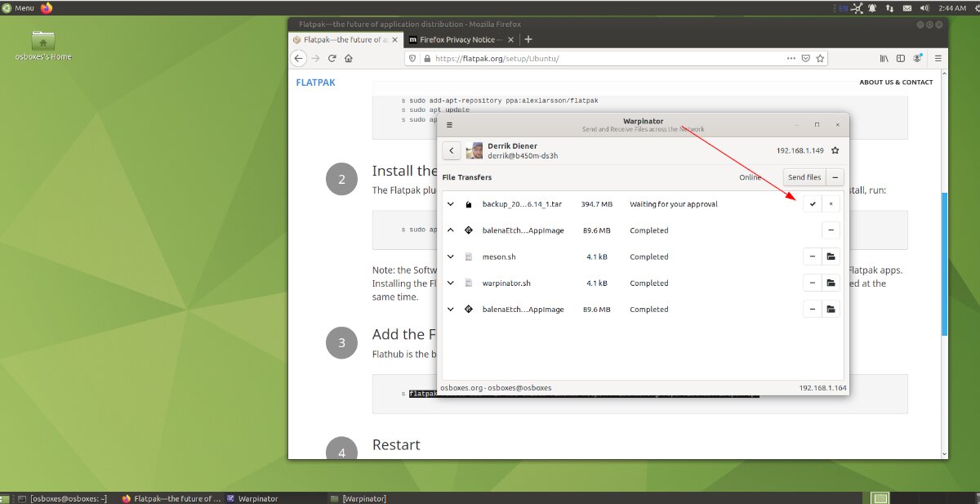This screenshot has height=504, width=980.
Task: Click the warpinator.sh file name
Action: [506, 283]
